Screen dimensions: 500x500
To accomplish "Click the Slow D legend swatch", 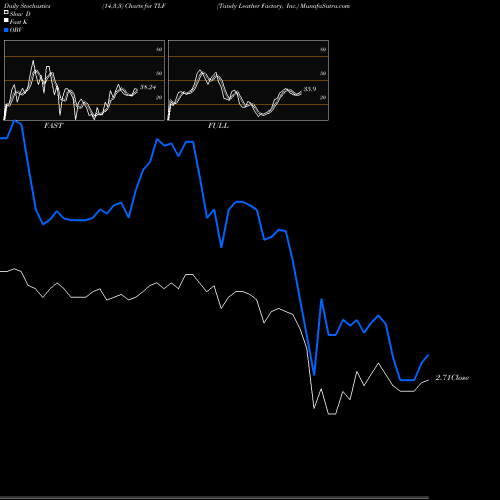I will pyautogui.click(x=6, y=12).
